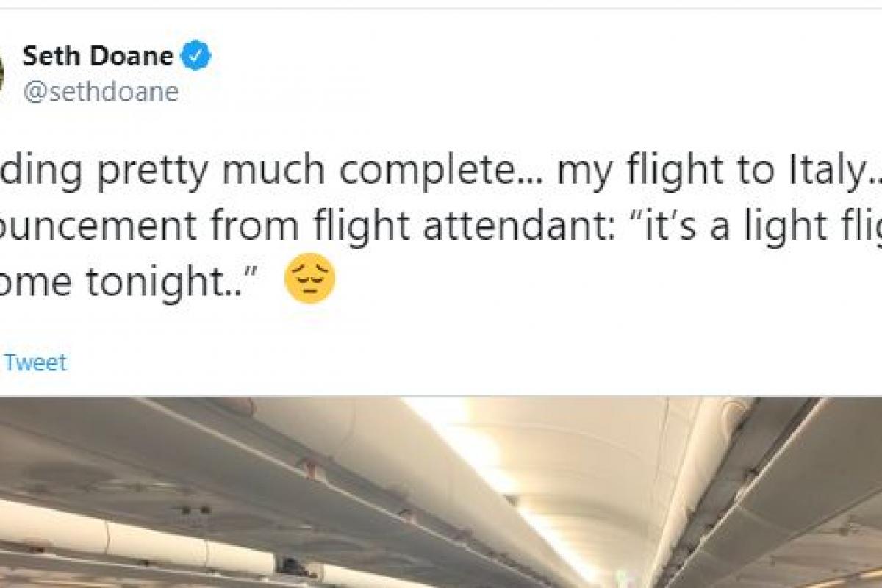Click the blue verified badge
The image size is (882, 588).
(x=196, y=57)
